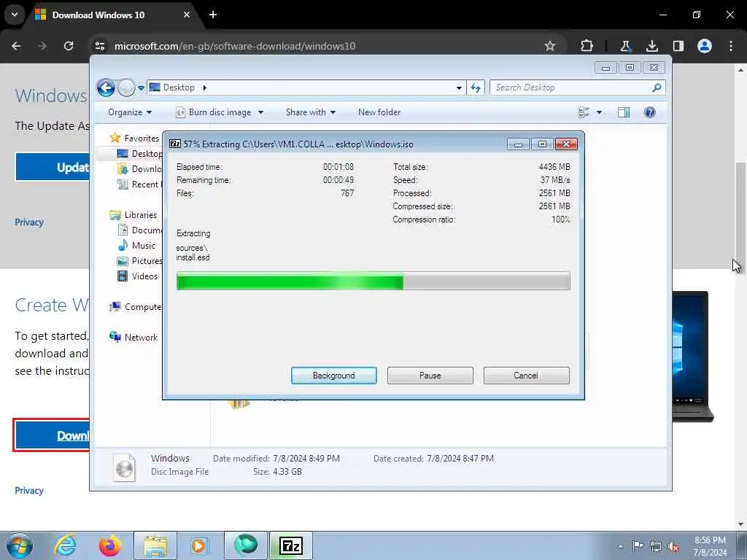Image resolution: width=747 pixels, height=560 pixels.
Task: Click the Desktop breadcrumb in Explorer
Action: [x=179, y=87]
